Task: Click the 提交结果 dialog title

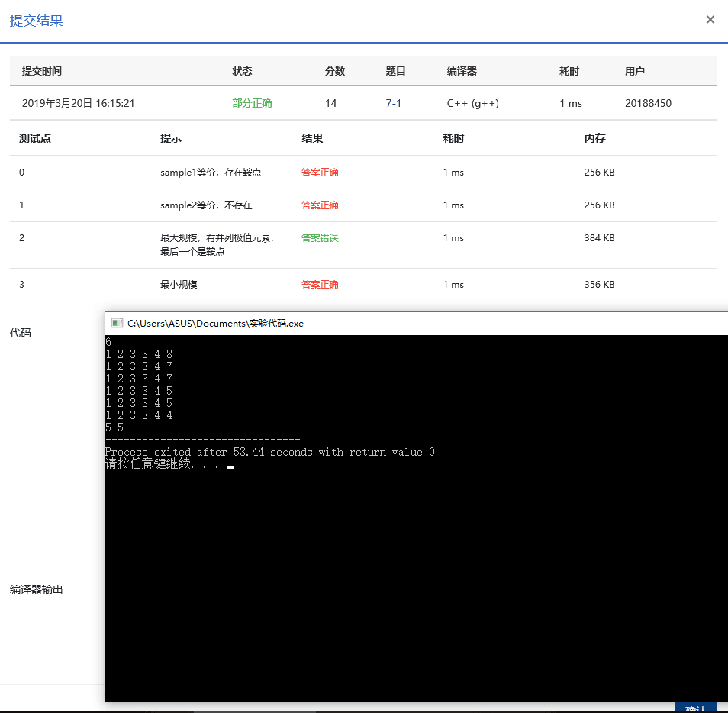Action: [x=36, y=21]
